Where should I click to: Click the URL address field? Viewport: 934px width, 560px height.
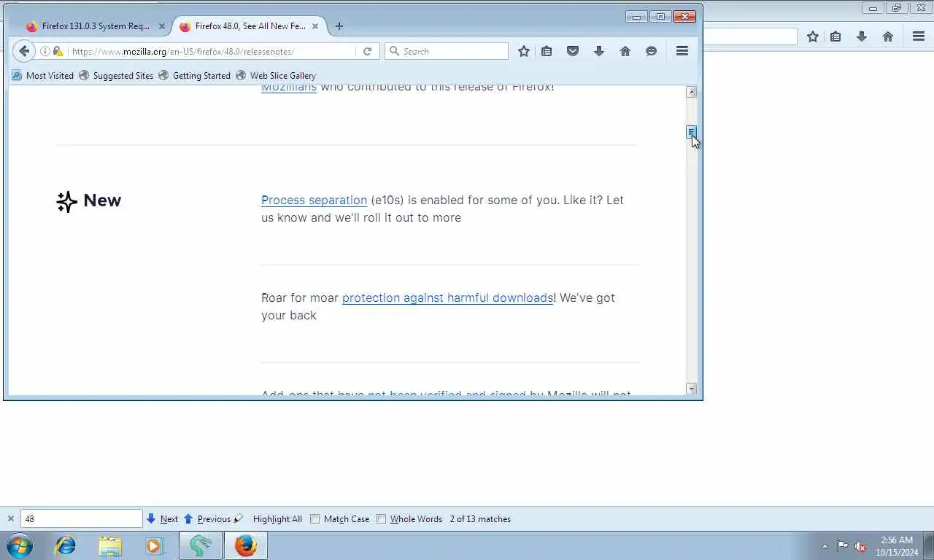(x=212, y=52)
